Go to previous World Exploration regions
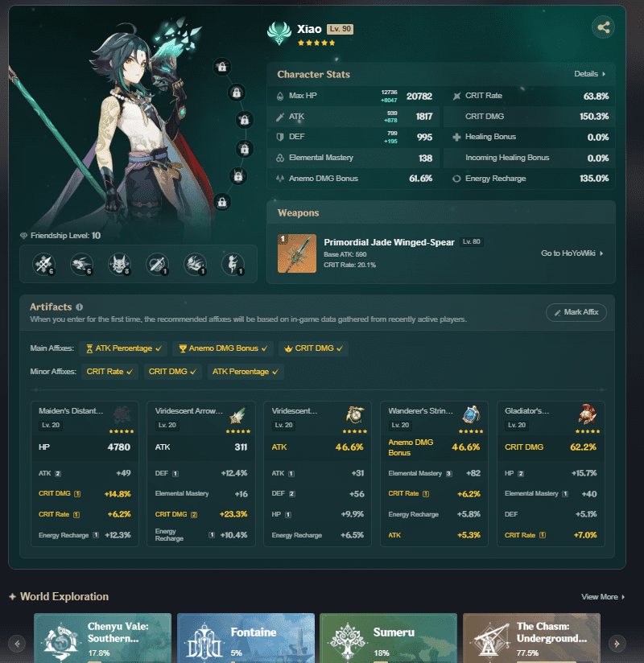Viewport: 644px width, 663px height. pos(18,644)
